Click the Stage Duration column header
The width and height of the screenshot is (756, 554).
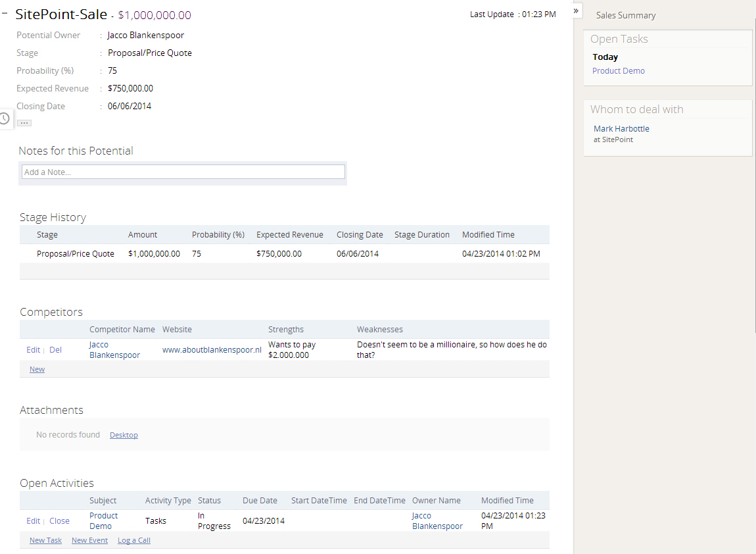422,234
